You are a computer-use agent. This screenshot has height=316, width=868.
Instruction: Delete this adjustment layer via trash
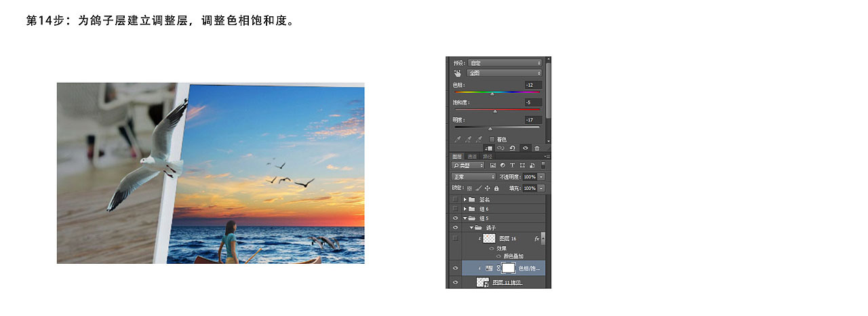click(536, 148)
